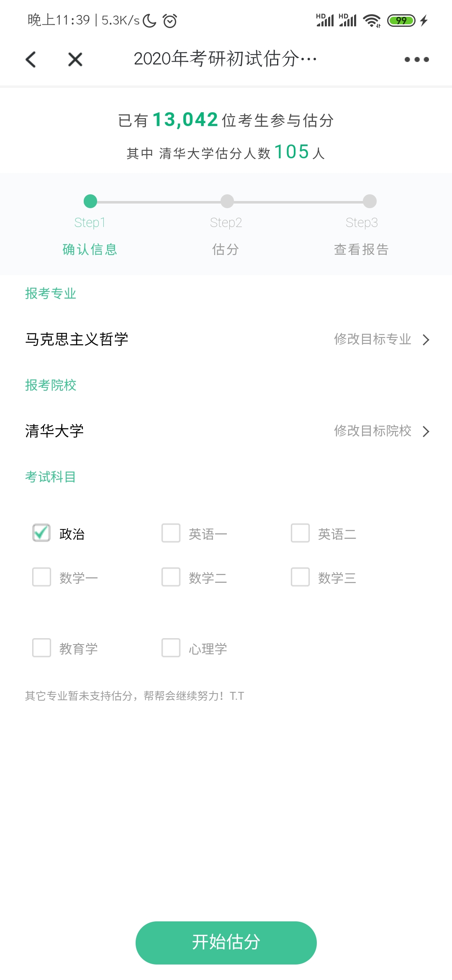Screen dimensions: 452x980
Task: Tap the battery indicator icon
Action: [401, 21]
